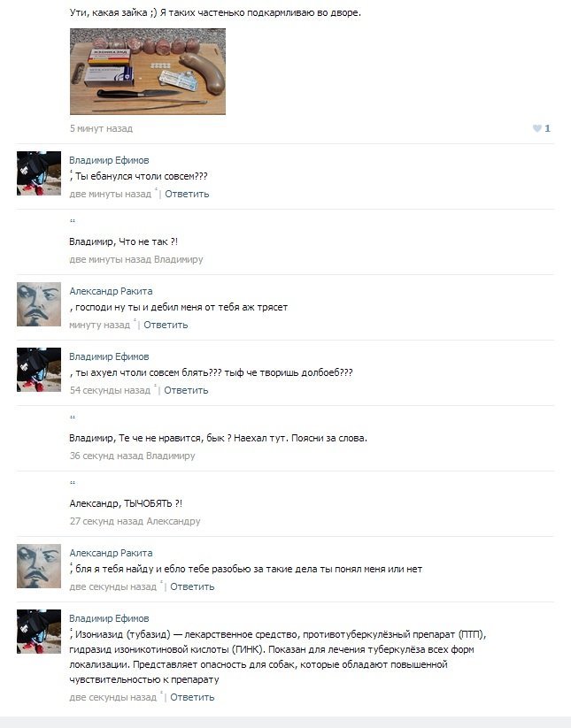Reply to the '54 секунды назад' comment
571x728 pixels.
tap(186, 390)
